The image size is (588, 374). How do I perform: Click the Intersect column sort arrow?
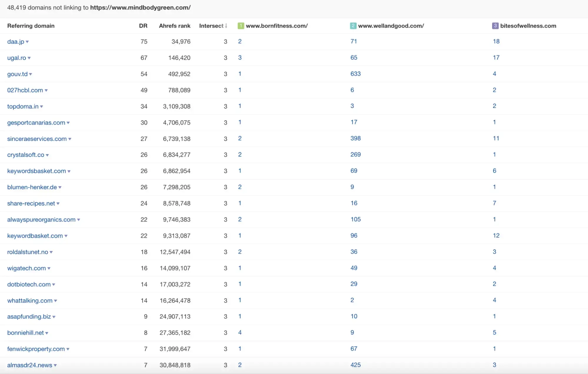pyautogui.click(x=226, y=26)
